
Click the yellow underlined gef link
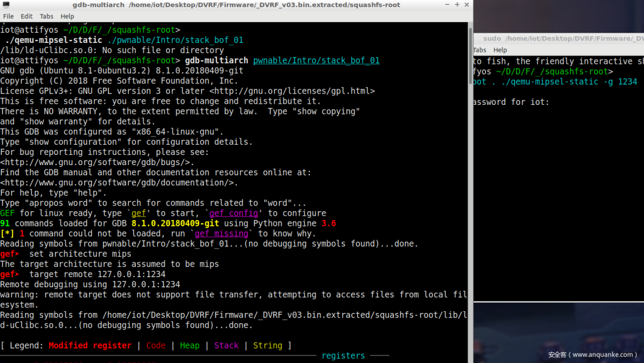[x=138, y=213]
